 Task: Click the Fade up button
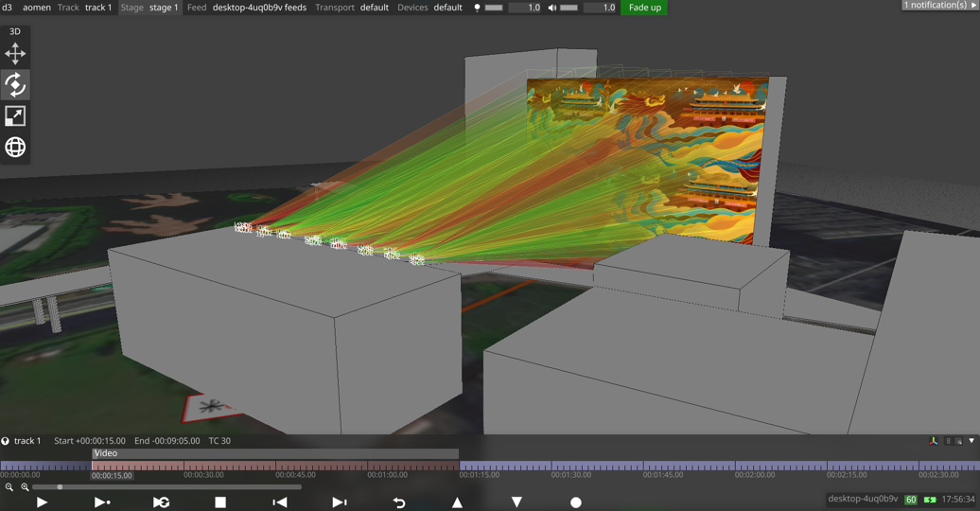644,8
